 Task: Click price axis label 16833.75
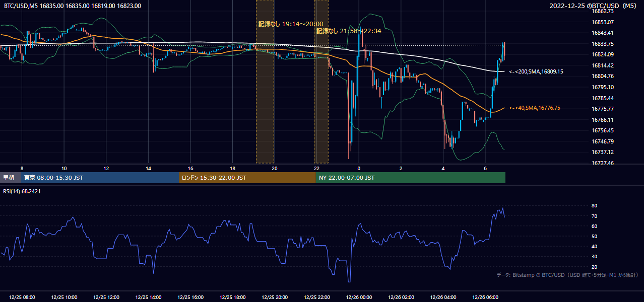[603, 44]
